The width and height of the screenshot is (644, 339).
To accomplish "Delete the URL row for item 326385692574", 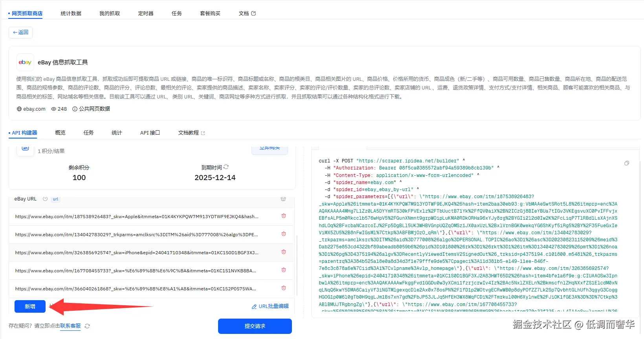I will click(x=284, y=252).
